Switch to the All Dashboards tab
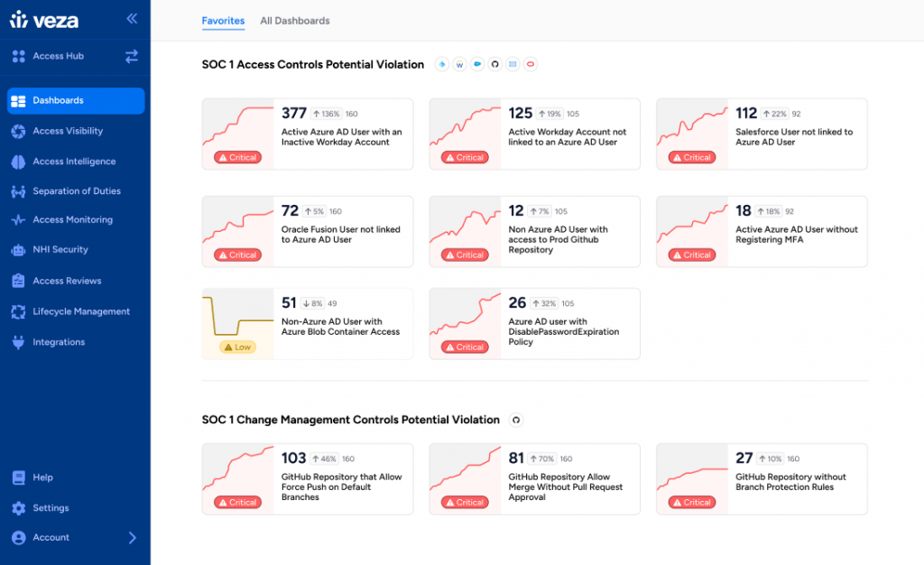 point(293,21)
